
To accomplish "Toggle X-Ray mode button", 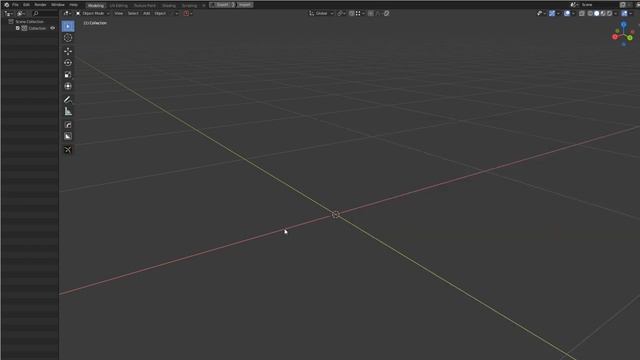I will coord(582,13).
